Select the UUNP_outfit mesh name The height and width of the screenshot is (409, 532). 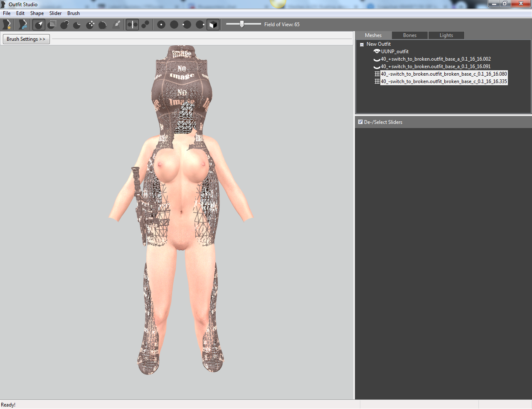[x=395, y=52]
